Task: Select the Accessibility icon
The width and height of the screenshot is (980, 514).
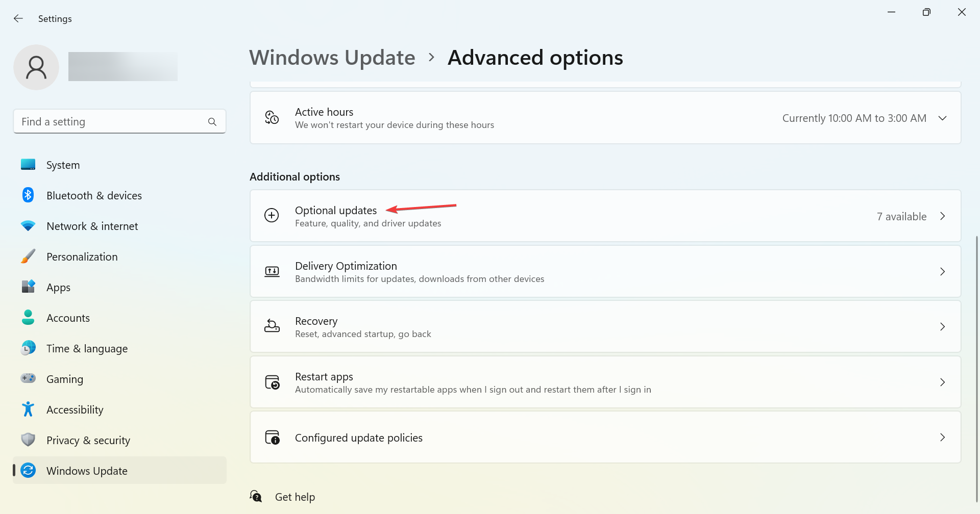Action: tap(28, 409)
